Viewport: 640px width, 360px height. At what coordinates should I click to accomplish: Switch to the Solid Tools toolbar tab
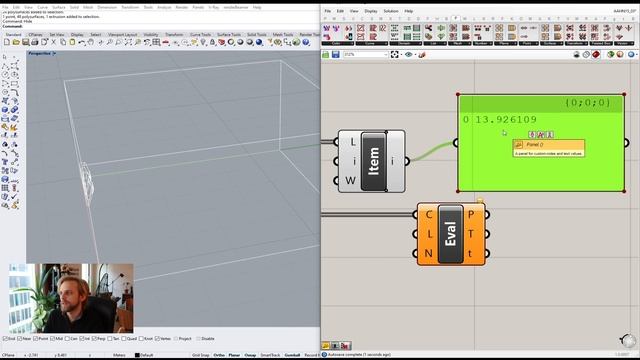pyautogui.click(x=256, y=35)
